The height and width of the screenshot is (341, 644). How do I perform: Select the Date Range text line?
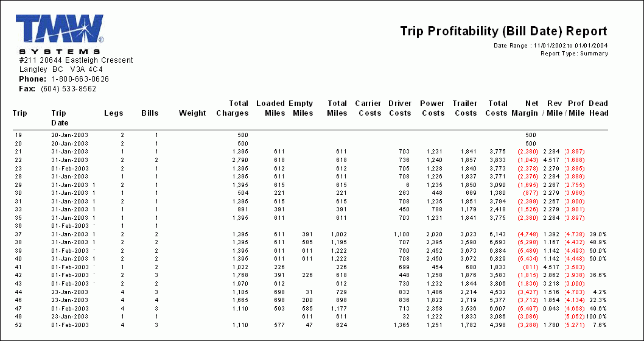[550, 46]
